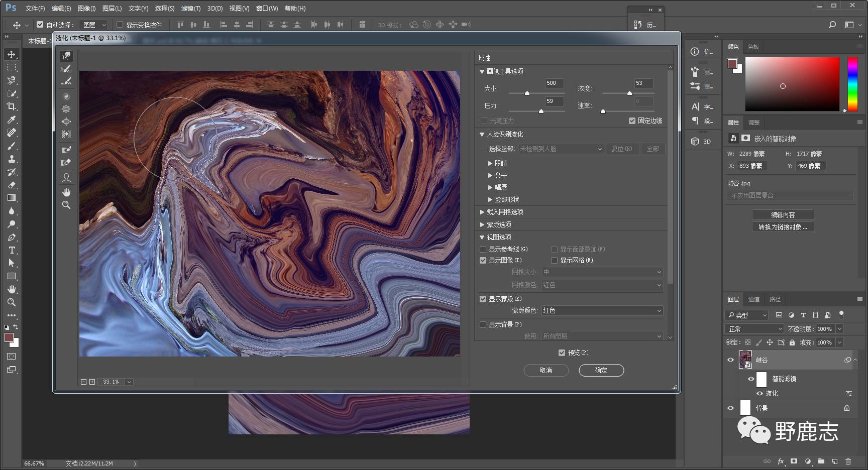Open the 蒙版颜色 dropdown
Viewport: 868px width, 470px height.
click(x=602, y=311)
